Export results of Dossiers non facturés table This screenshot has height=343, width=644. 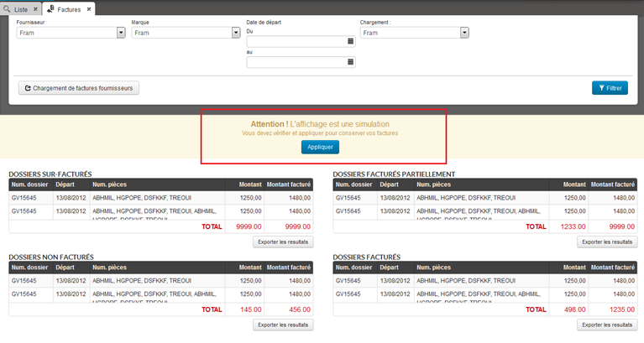283,325
